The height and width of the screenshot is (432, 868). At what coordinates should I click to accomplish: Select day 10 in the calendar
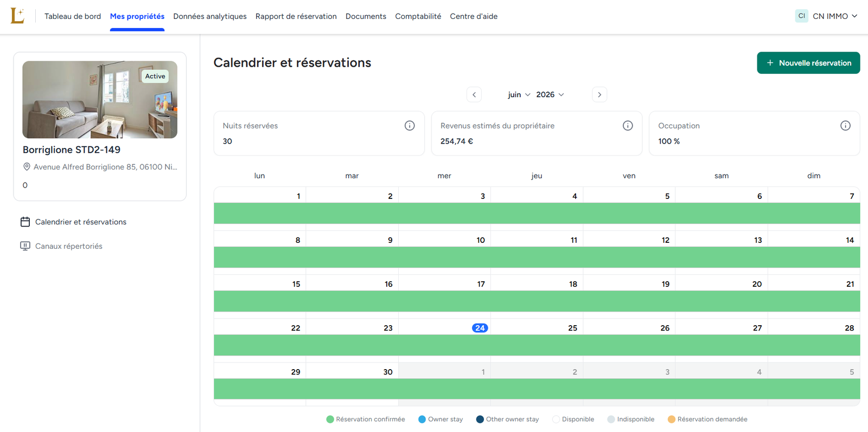click(x=481, y=240)
